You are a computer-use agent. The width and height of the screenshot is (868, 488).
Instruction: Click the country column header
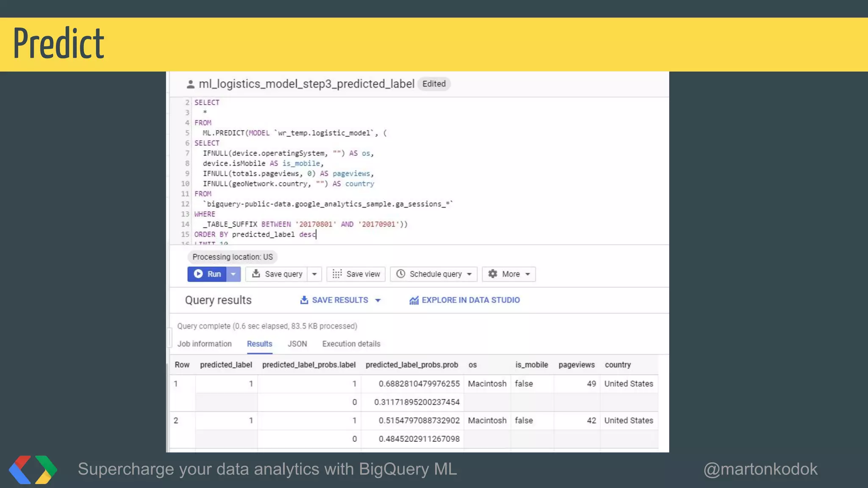tap(618, 365)
